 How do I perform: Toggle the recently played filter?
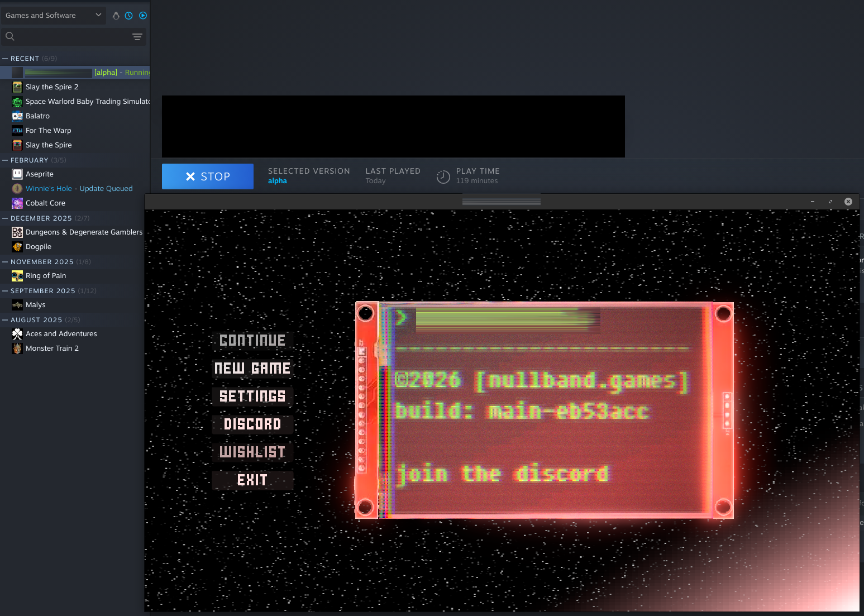[129, 16]
